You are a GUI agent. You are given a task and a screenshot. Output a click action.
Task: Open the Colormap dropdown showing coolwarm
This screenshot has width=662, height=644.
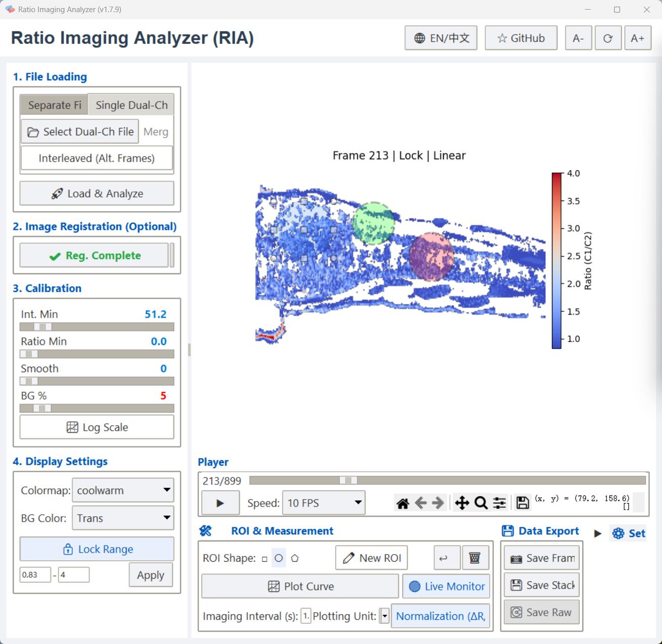coord(123,490)
